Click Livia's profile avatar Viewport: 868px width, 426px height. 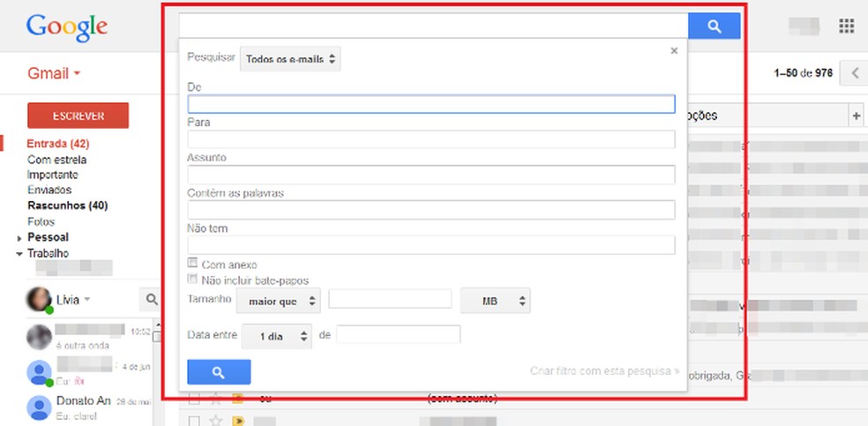[x=40, y=299]
